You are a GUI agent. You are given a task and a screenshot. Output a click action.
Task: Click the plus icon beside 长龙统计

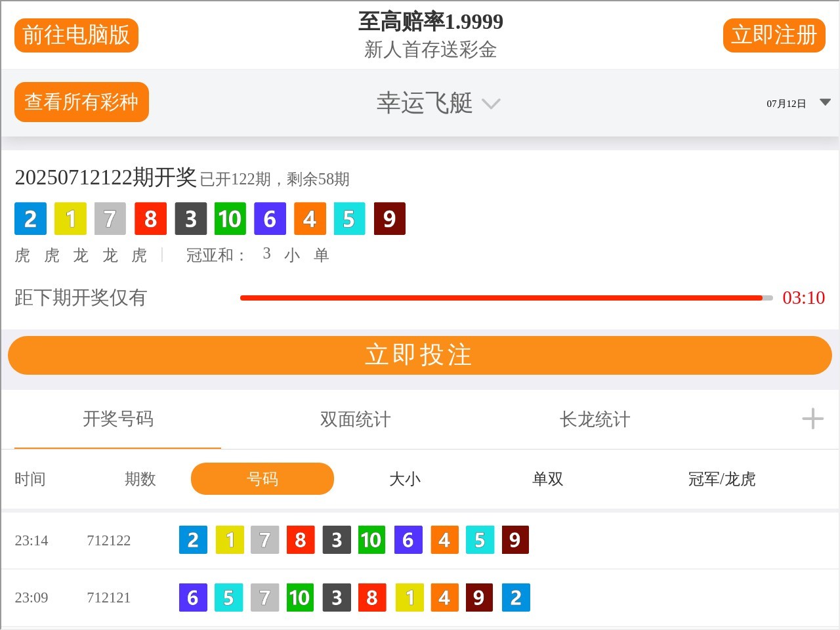814,418
